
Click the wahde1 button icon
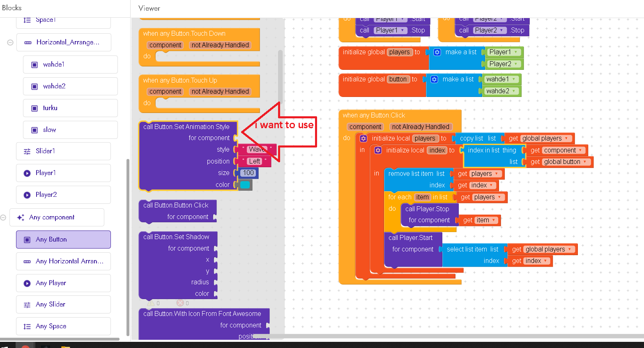[34, 65]
